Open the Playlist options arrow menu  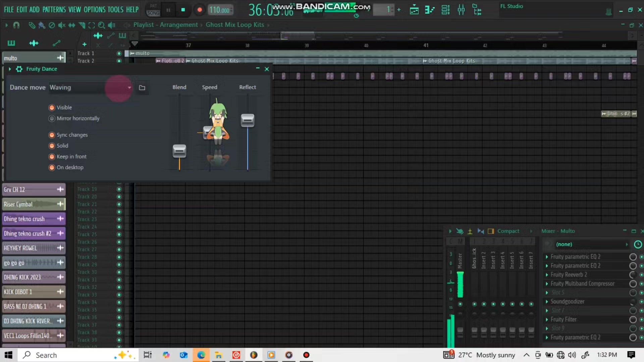pos(6,25)
